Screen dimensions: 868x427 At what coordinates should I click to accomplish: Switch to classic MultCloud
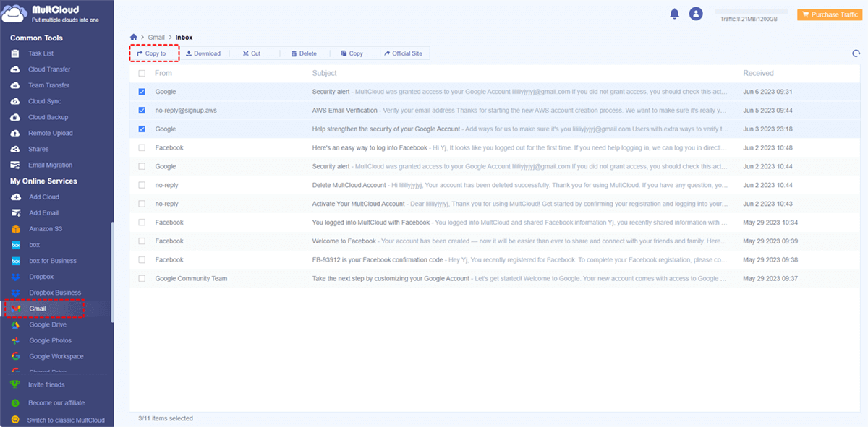(65, 420)
